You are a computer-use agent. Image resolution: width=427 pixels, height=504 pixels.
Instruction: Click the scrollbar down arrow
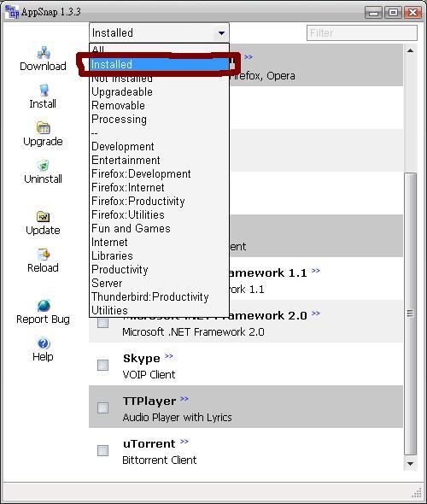coord(410,464)
